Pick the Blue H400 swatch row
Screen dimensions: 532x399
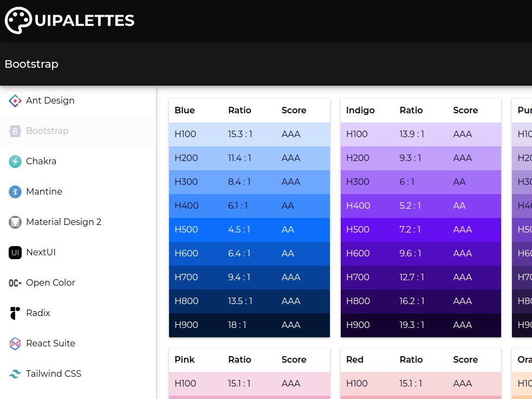point(249,206)
